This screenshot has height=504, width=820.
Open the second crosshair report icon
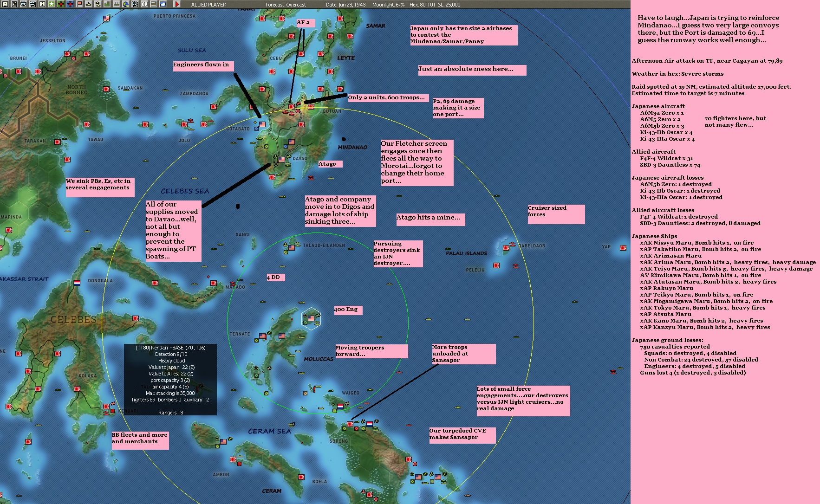pyautogui.click(x=33, y=4)
